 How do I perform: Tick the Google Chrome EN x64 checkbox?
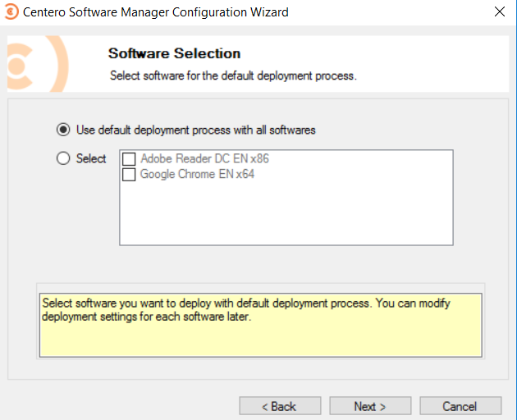coord(129,174)
